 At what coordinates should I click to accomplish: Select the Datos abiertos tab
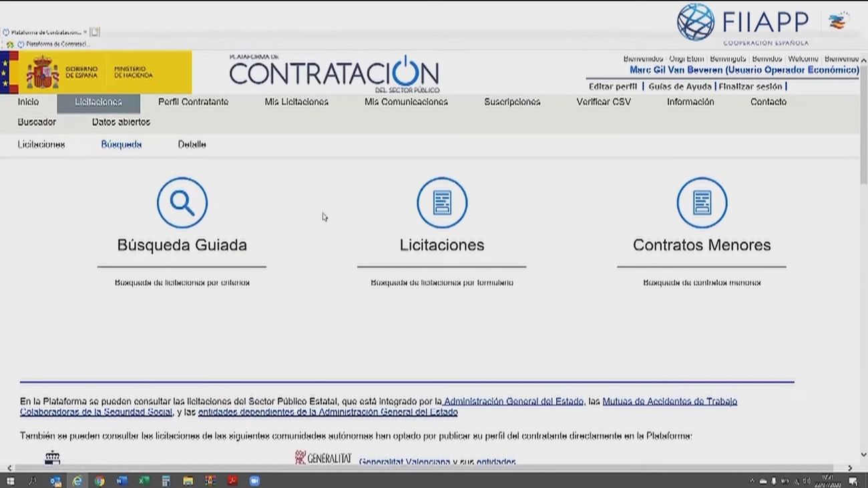click(x=120, y=121)
